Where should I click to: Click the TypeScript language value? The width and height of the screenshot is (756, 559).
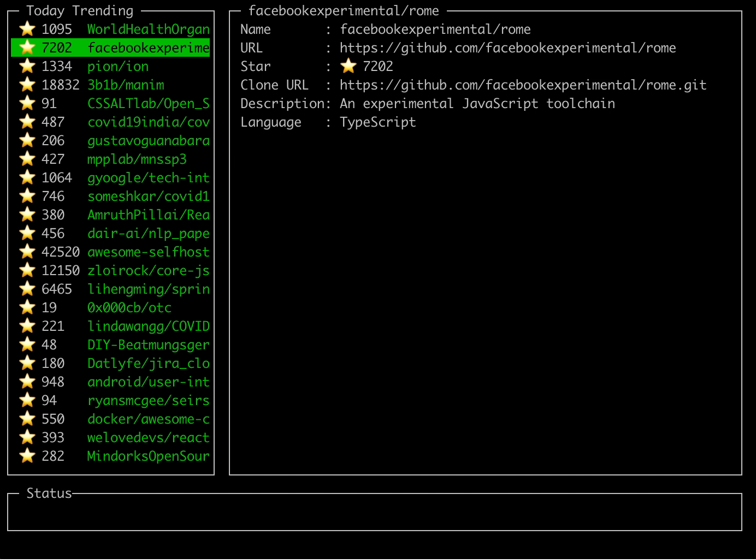(378, 122)
